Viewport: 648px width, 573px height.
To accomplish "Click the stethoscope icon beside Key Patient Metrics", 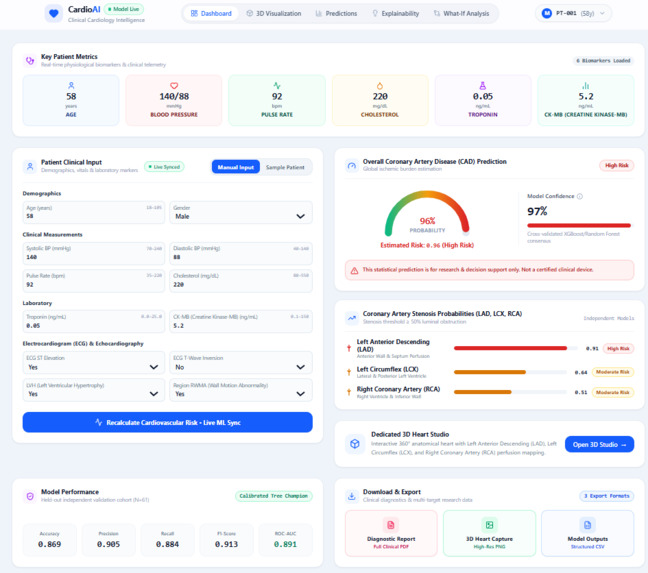I will (30, 61).
